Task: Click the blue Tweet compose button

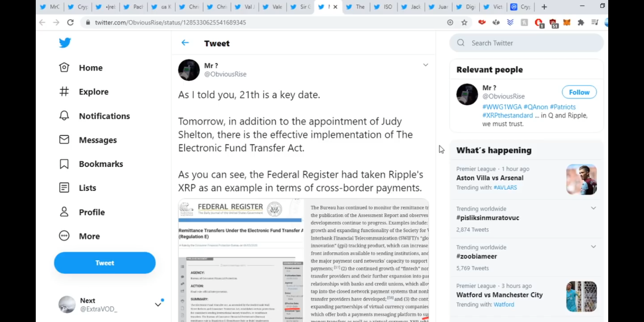Action: (x=105, y=263)
